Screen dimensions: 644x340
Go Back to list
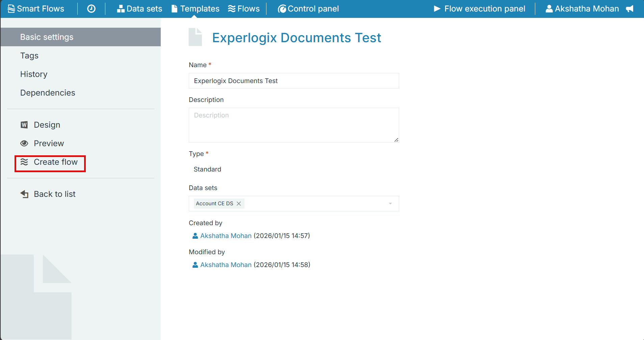point(55,194)
